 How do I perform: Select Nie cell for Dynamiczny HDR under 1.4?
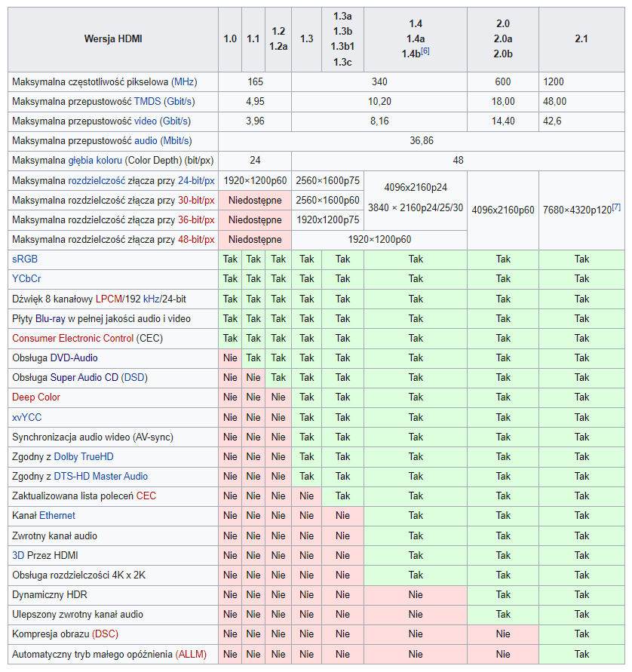click(416, 595)
